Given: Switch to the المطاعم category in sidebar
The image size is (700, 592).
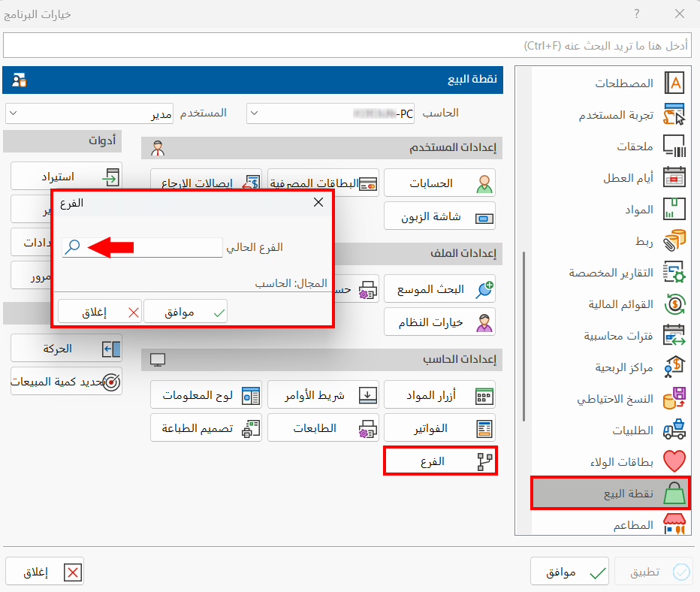Looking at the screenshot, I should click(637, 526).
